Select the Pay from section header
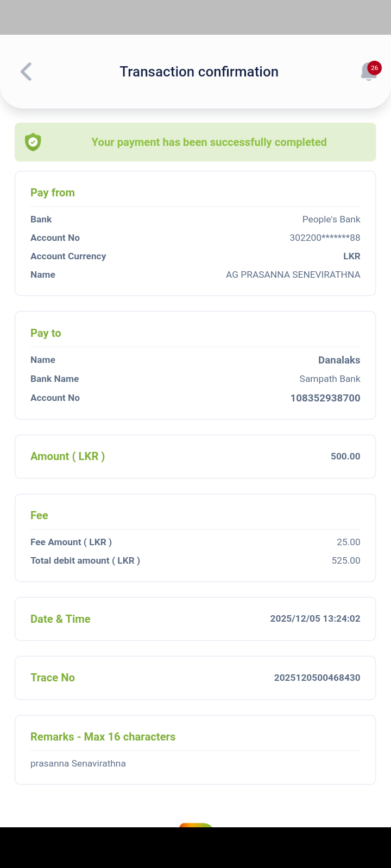391x868 pixels. (x=53, y=193)
